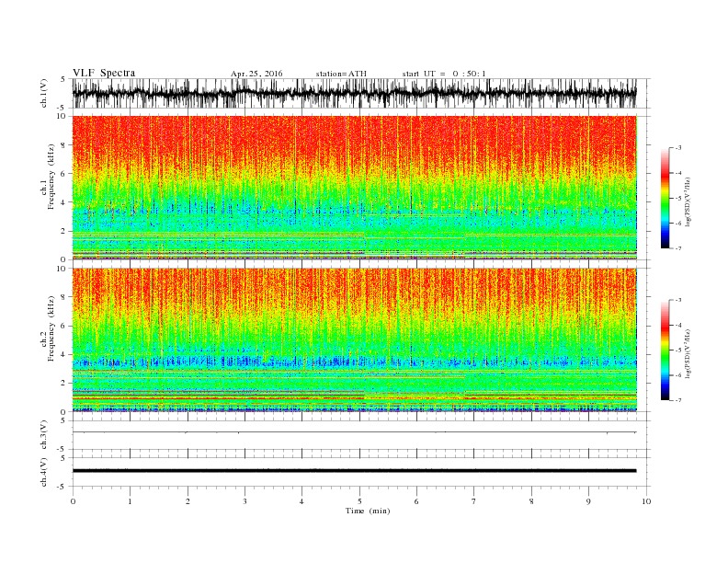
Task: Click the "start UT = 0 : 50: 1" text
Action: click(444, 74)
